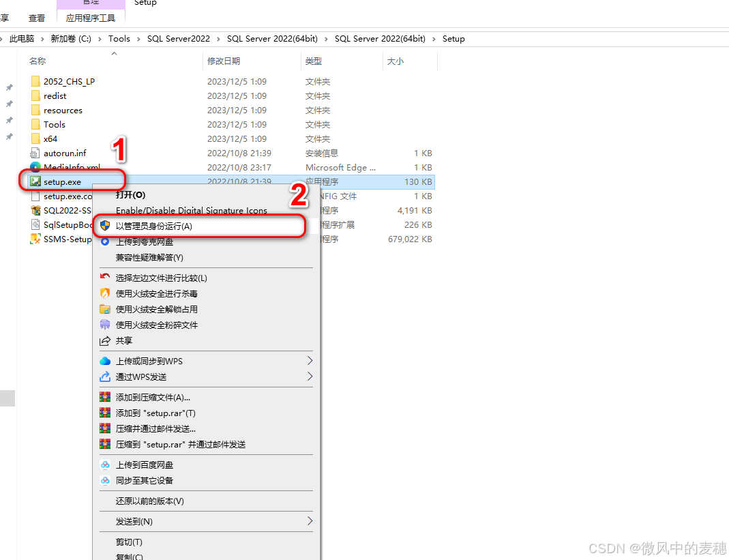Click the SqlSetupBoo file icon
The height and width of the screenshot is (560, 729).
click(35, 224)
